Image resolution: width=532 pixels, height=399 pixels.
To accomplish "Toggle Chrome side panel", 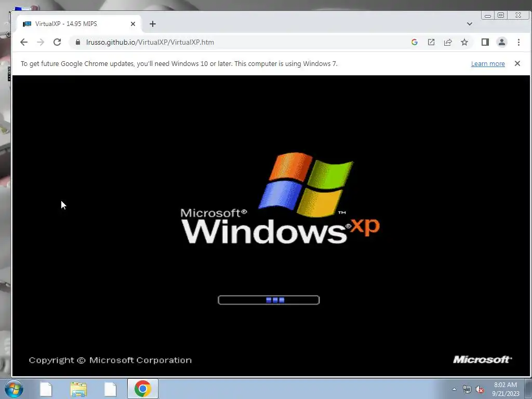I will click(x=485, y=42).
